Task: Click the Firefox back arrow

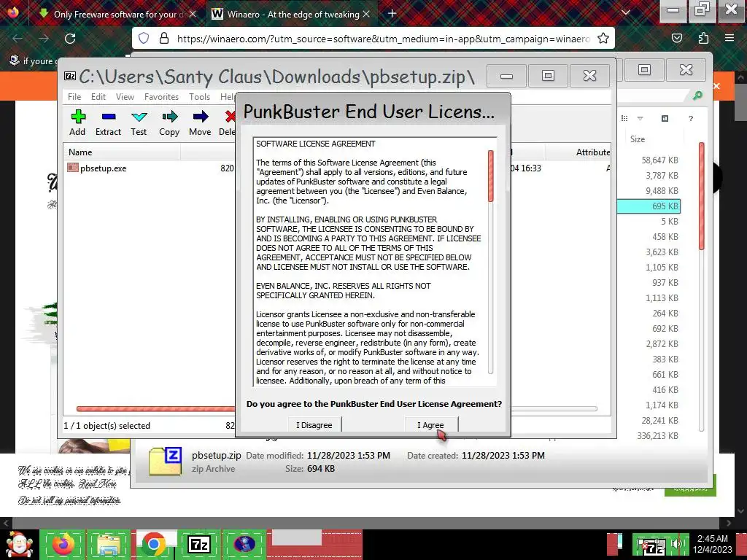Action: pos(18,39)
